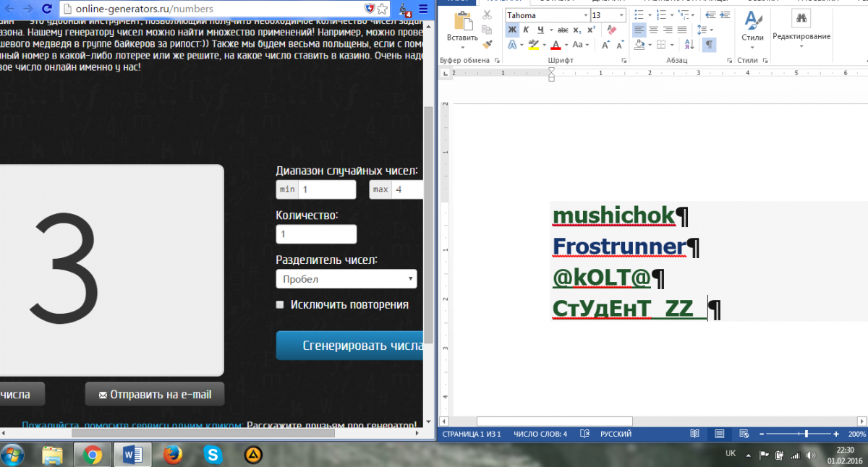The image size is (868, 467).
Task: Toggle underline Ч formatting
Action: 540,30
